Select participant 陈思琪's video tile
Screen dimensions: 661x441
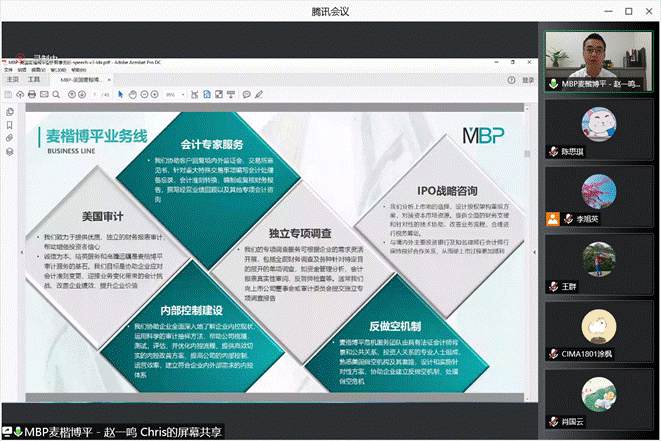point(597,128)
